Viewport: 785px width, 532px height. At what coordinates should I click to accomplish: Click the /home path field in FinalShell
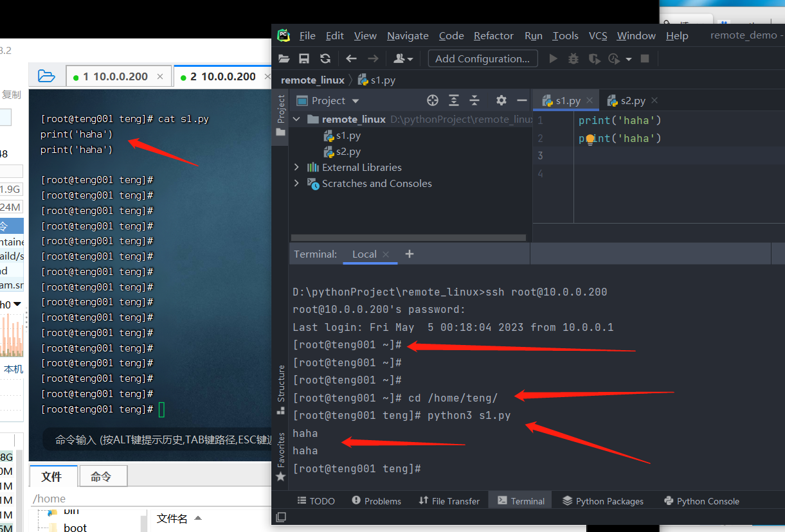click(x=151, y=499)
